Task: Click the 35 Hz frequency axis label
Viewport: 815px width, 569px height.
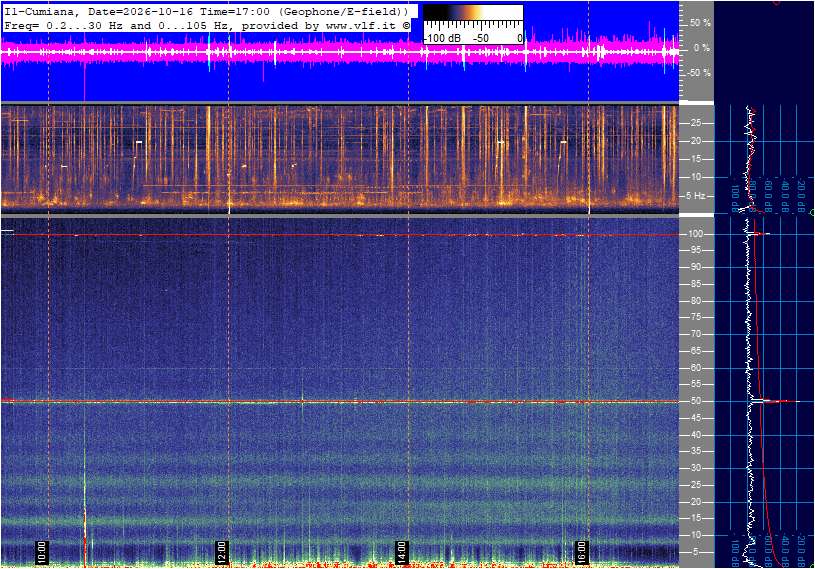Action: pyautogui.click(x=695, y=452)
